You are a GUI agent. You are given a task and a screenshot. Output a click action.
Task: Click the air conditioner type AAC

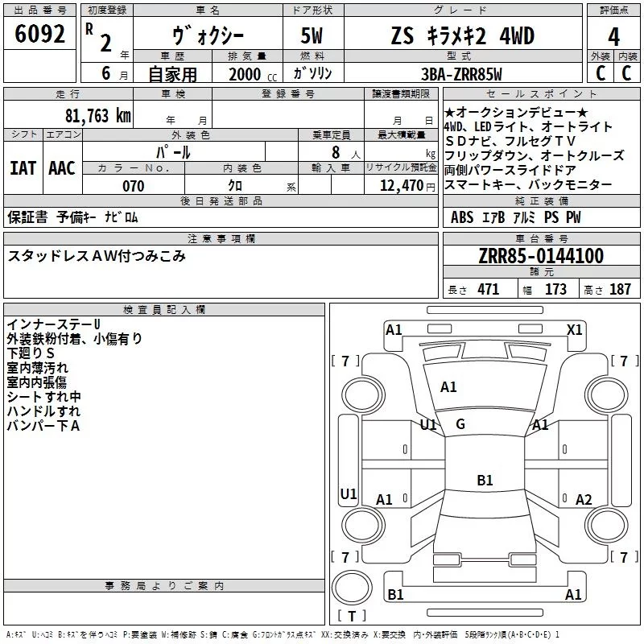point(62,168)
